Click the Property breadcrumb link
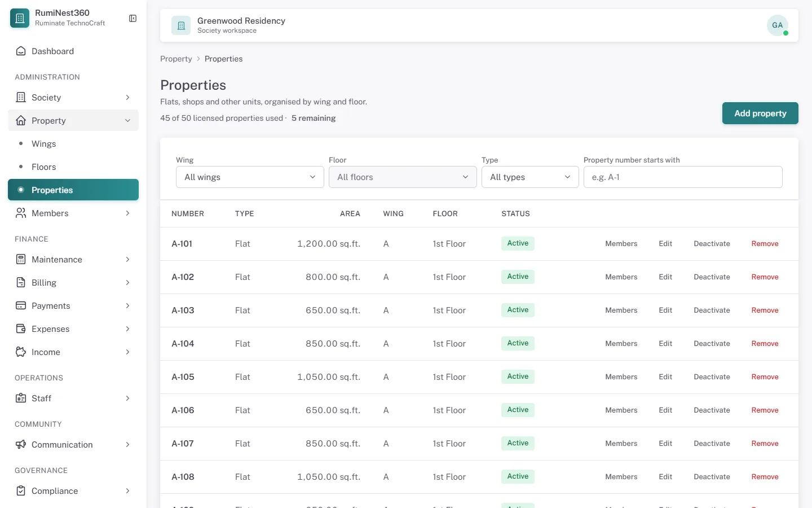 [176, 59]
